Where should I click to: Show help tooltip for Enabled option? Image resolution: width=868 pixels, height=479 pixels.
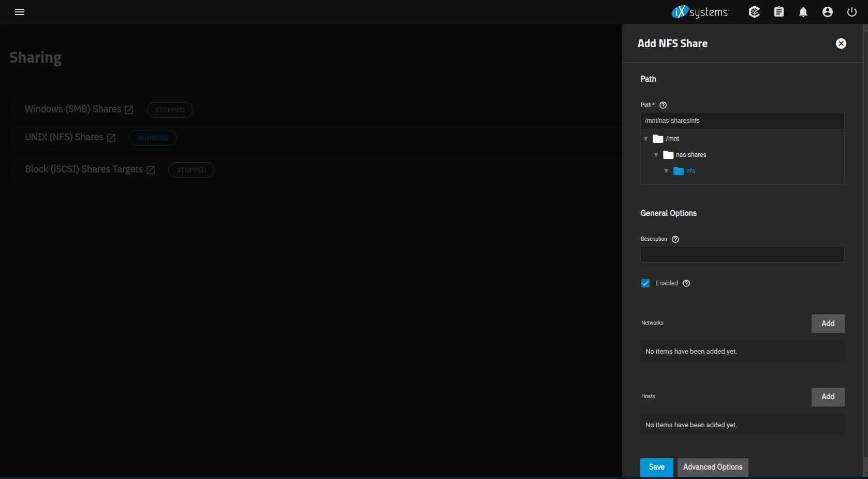(686, 283)
